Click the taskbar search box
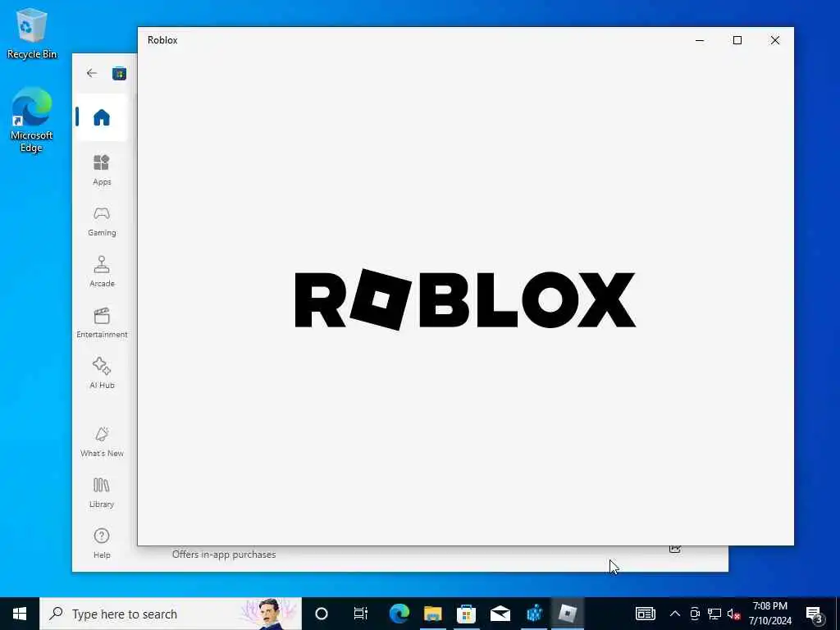 point(171,614)
